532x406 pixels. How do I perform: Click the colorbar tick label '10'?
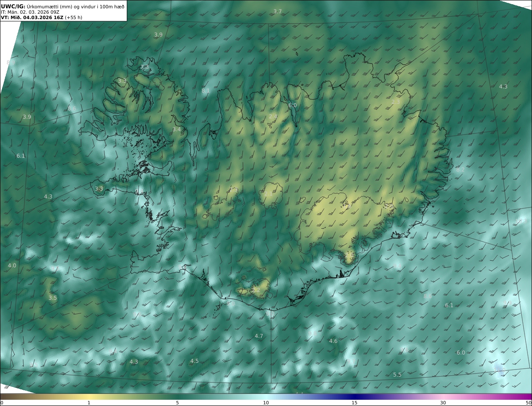(266, 403)
